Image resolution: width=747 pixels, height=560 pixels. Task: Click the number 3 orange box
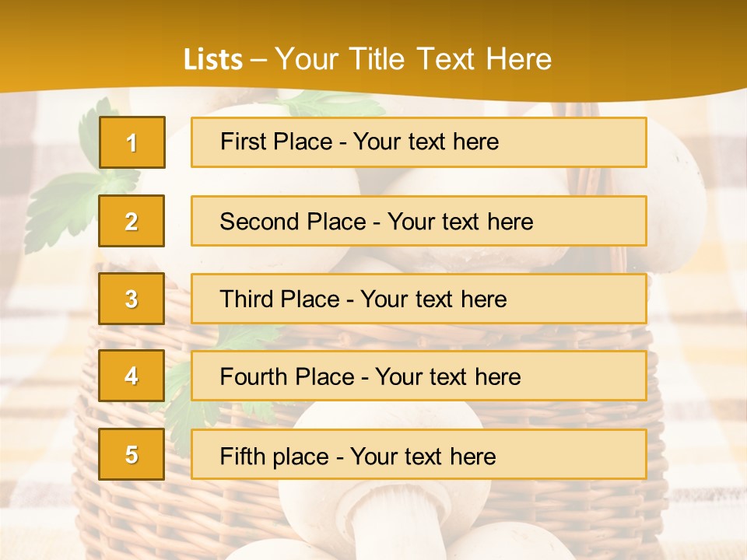[132, 299]
